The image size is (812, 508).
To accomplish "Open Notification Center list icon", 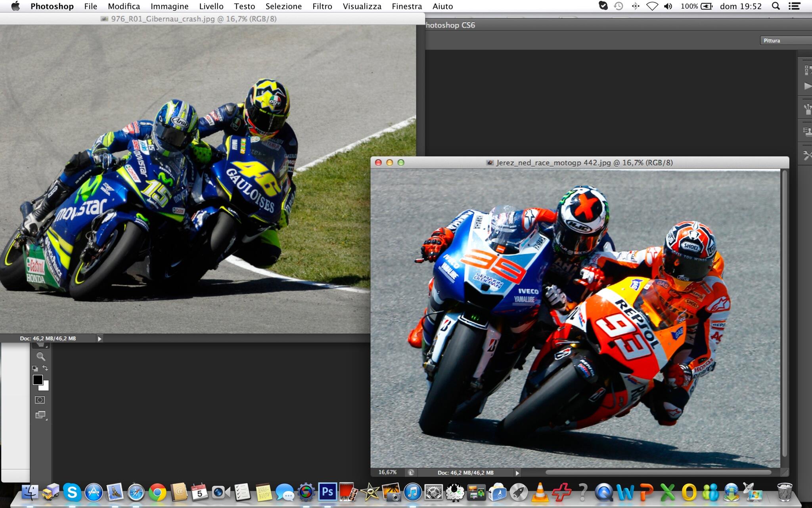I will [x=794, y=6].
